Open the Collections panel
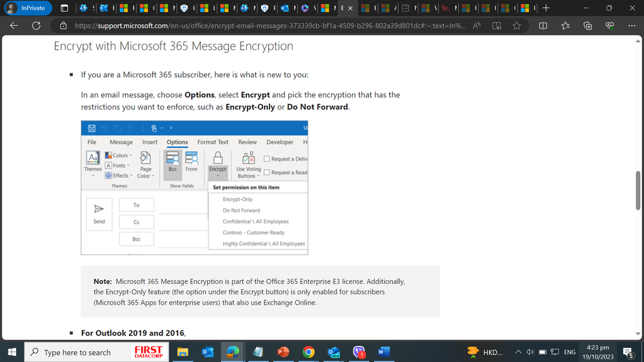Image resolution: width=644 pixels, height=362 pixels. coord(588,26)
